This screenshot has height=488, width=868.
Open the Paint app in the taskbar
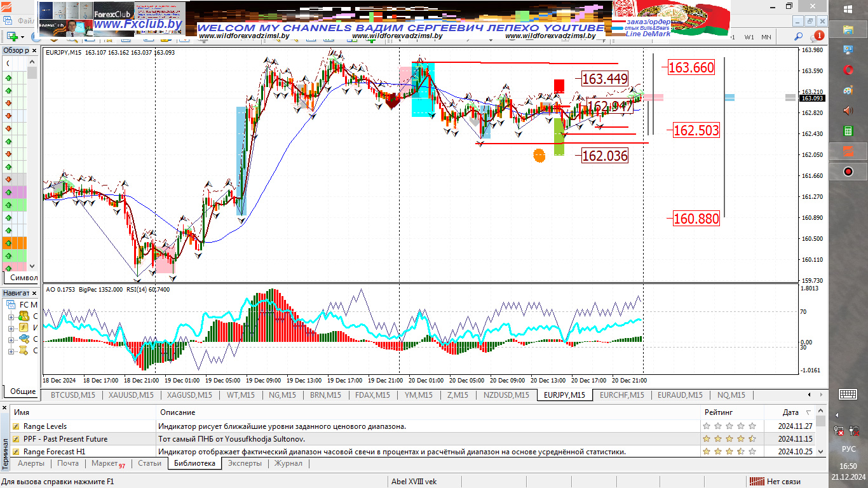pyautogui.click(x=848, y=90)
